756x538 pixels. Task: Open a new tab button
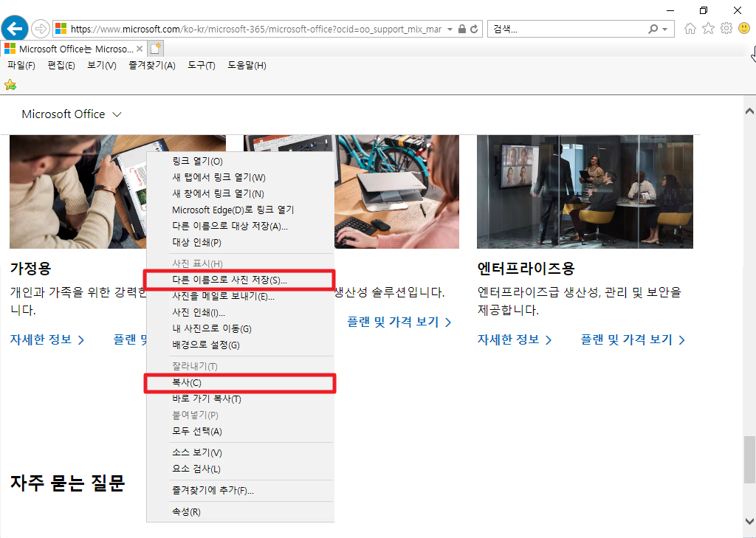(156, 49)
